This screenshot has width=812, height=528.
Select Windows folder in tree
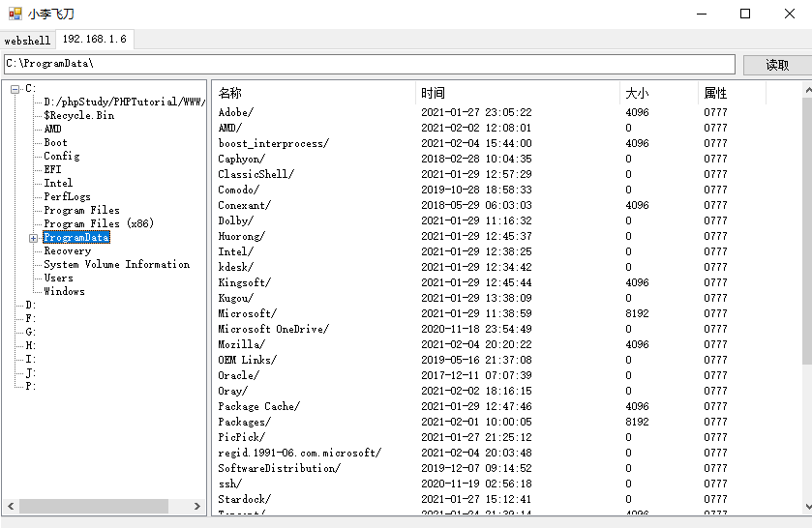pos(64,291)
